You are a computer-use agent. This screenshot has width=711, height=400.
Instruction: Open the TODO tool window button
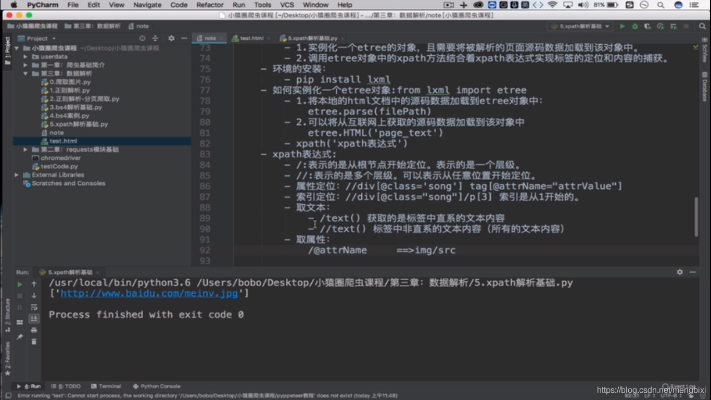pos(66,386)
